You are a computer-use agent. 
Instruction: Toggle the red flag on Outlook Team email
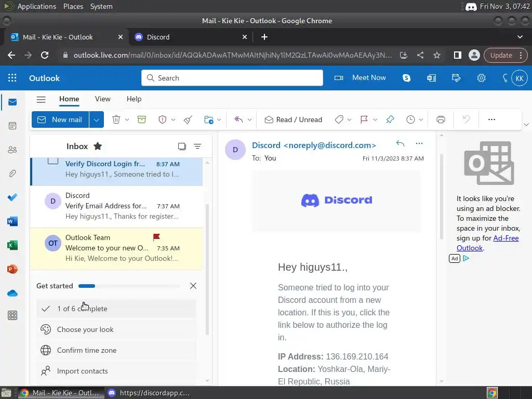(x=156, y=237)
